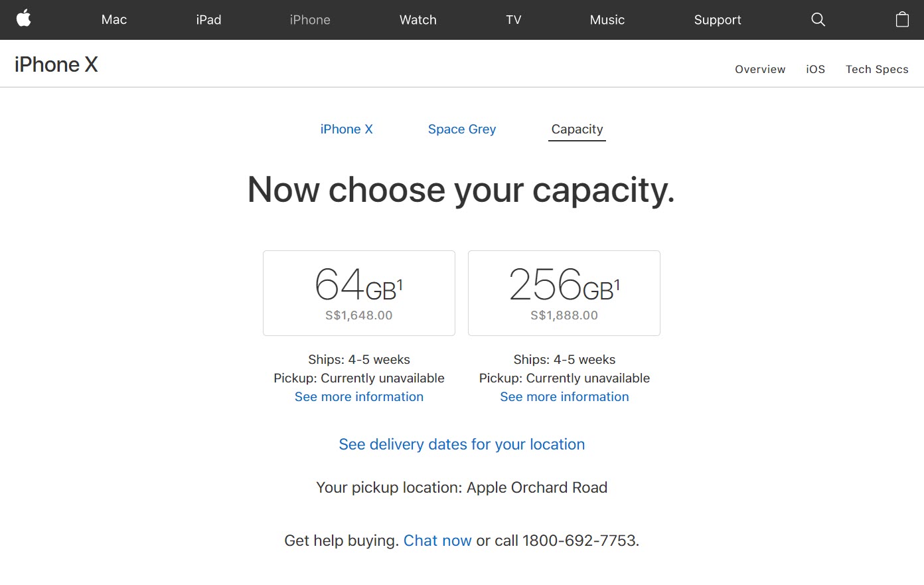Viewport: 924px width, 585px height.
Task: Switch to the Space Grey step
Action: [x=461, y=129]
